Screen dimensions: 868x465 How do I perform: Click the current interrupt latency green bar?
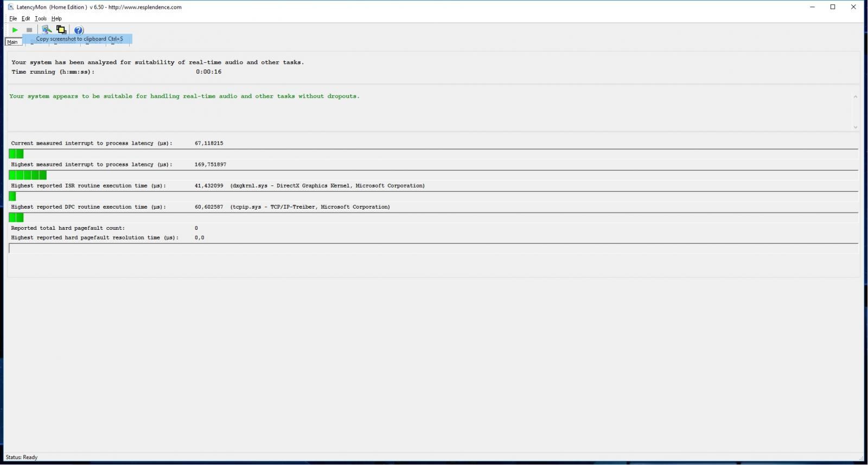[16, 154]
